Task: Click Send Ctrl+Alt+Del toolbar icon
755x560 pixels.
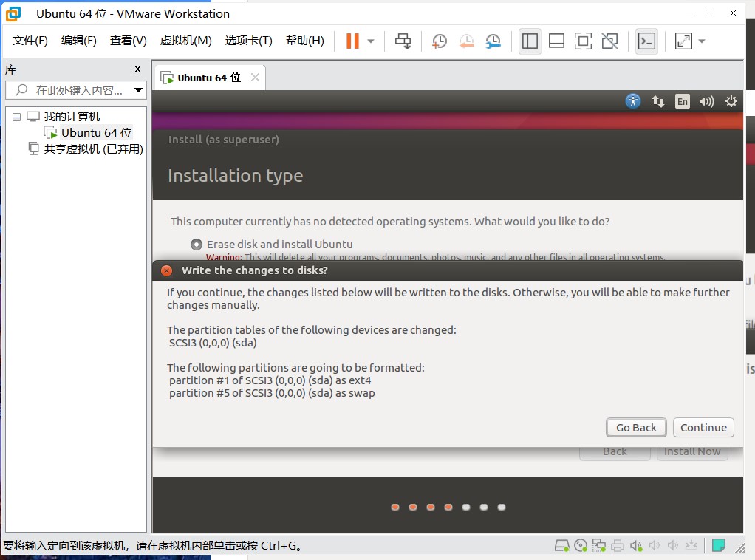Action: pos(403,41)
